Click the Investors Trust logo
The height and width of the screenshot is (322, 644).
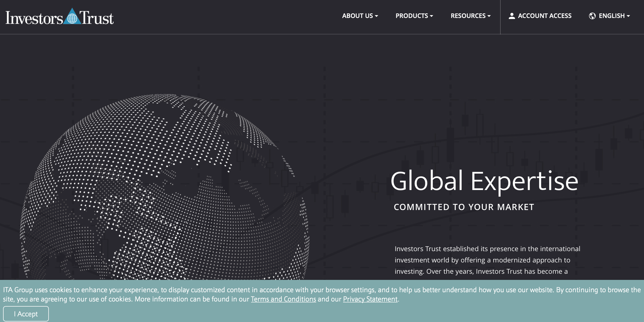coord(60,17)
